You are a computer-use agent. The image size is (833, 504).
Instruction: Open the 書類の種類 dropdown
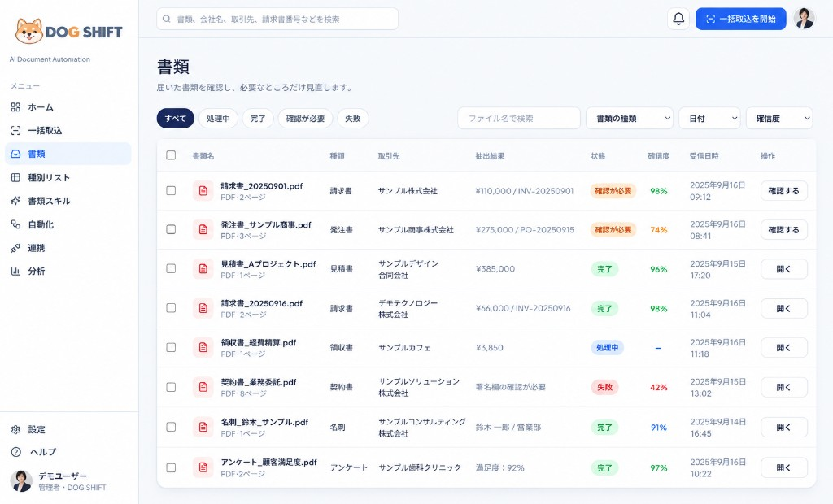tap(630, 119)
